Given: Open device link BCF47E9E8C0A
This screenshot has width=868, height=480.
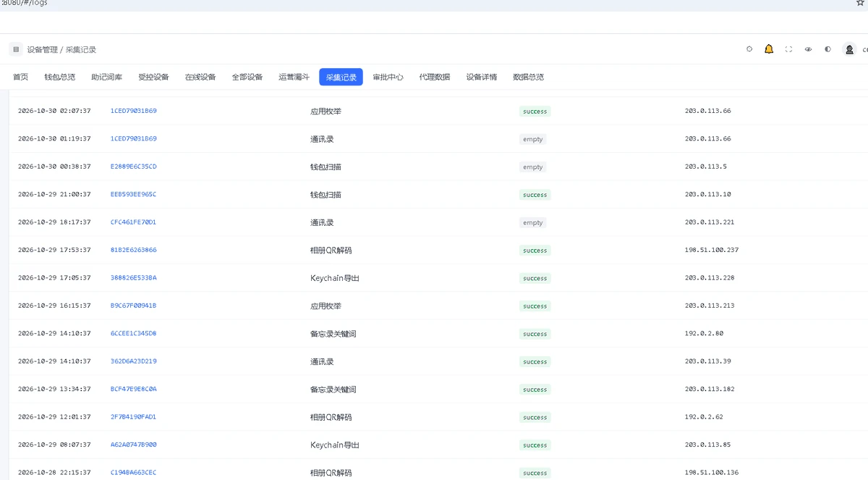Looking at the screenshot, I should click(x=134, y=390).
